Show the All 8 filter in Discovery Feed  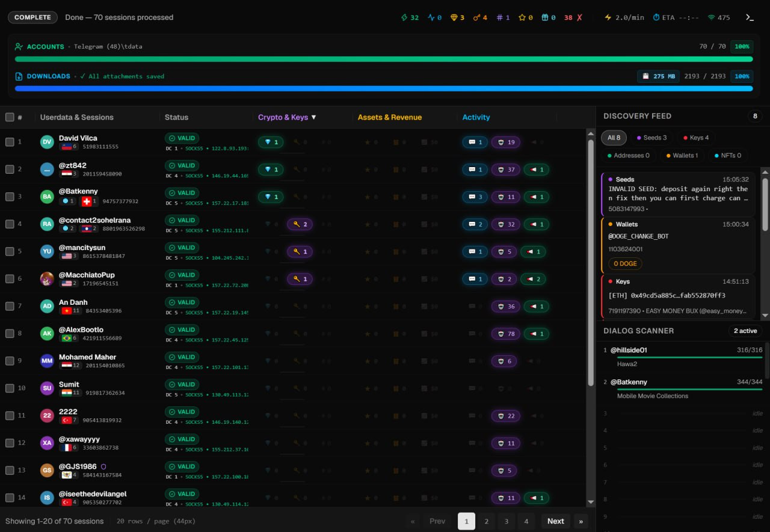[x=614, y=138]
